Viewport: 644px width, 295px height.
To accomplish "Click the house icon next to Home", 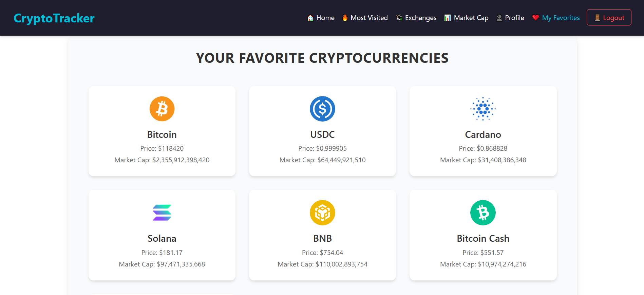I will coord(310,17).
